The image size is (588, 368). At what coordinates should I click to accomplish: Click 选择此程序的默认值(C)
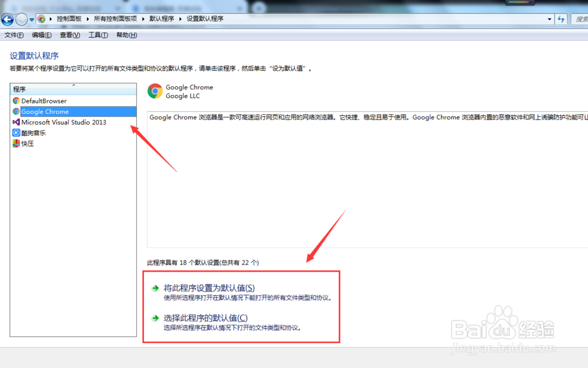205,318
